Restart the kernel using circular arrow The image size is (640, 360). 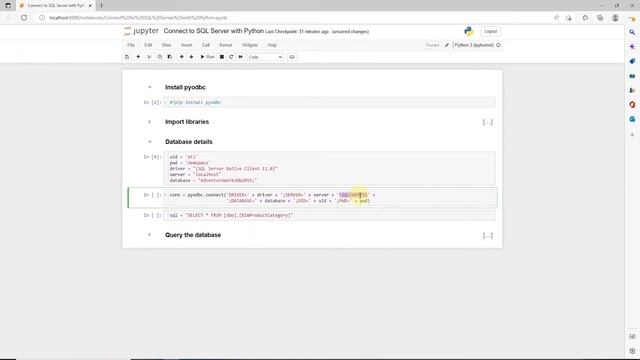pos(231,57)
